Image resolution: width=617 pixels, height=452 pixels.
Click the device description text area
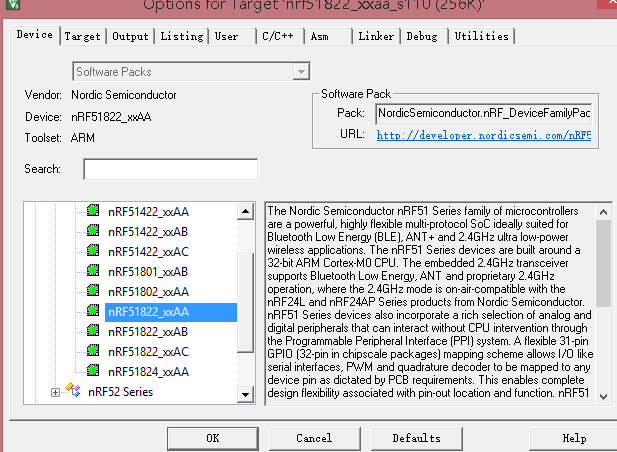(x=430, y=302)
